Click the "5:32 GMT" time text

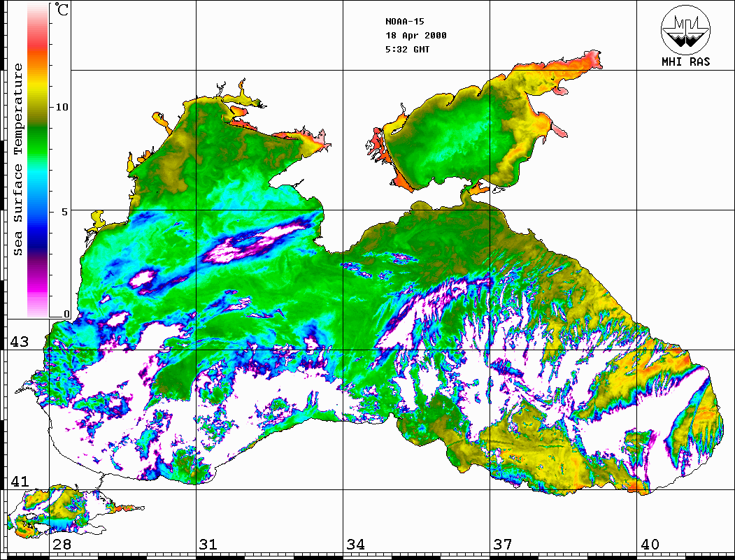(x=407, y=49)
